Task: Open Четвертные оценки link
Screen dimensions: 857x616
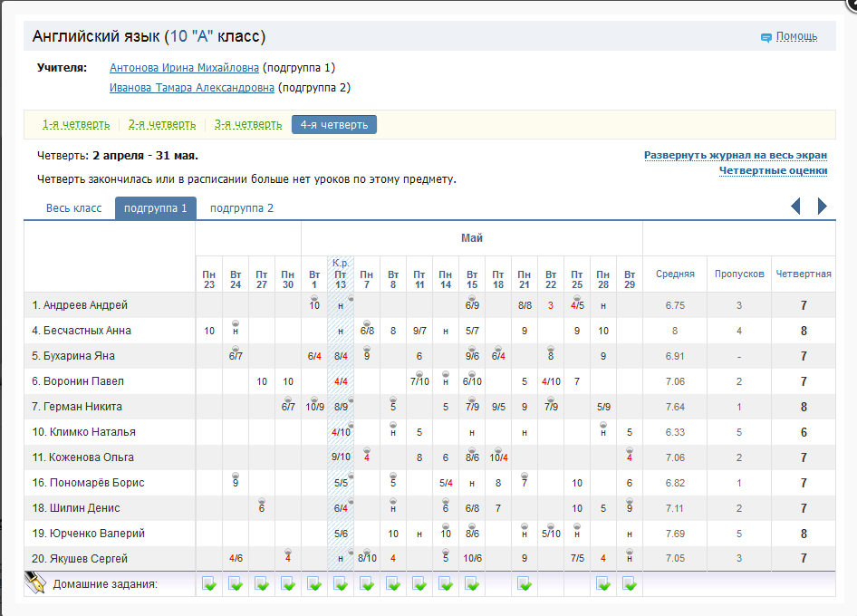Action: coord(773,170)
